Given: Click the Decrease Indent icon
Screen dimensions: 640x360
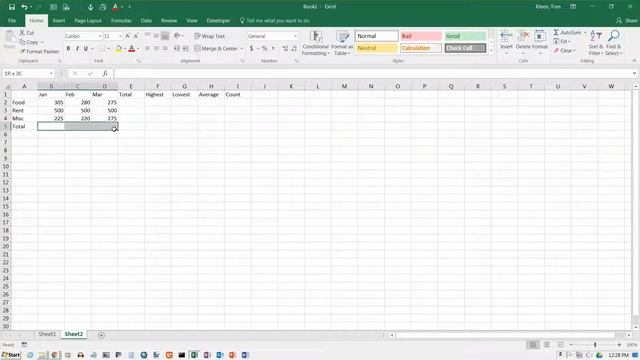Looking at the screenshot, I should point(176,49).
